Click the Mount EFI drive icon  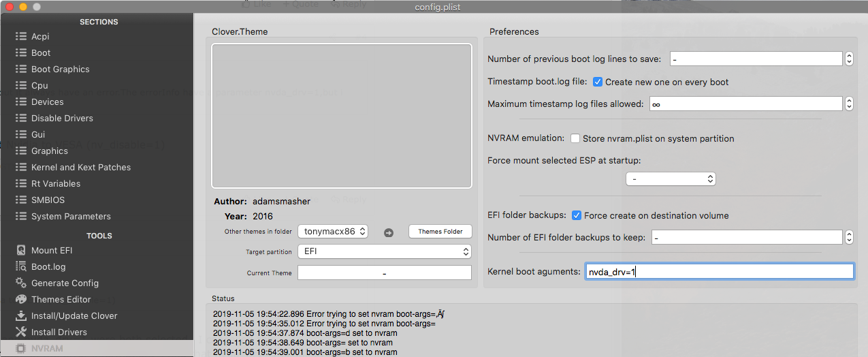[x=20, y=250]
